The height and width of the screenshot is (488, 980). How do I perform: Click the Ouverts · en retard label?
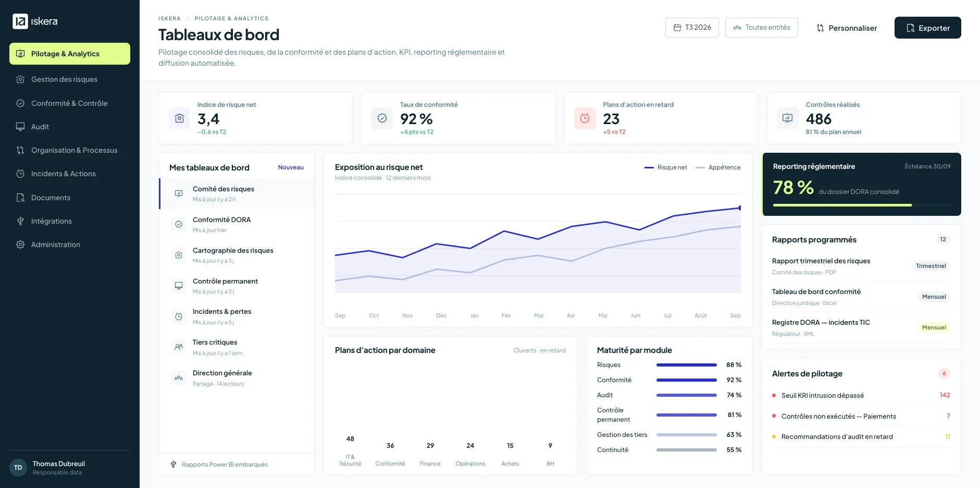tap(540, 350)
